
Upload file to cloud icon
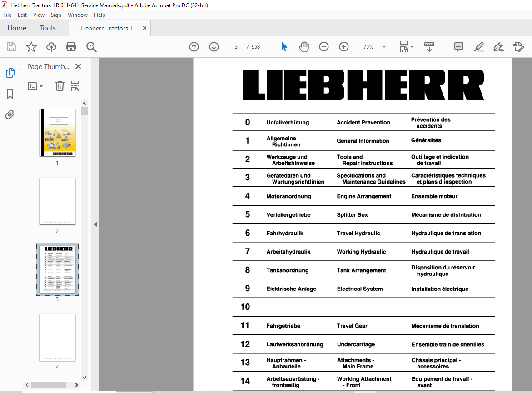(x=51, y=47)
